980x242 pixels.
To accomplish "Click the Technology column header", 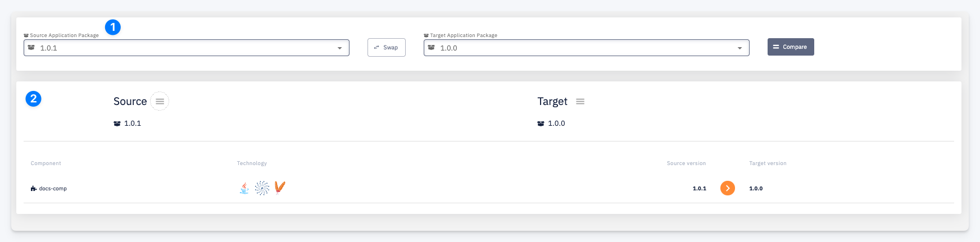I will pyautogui.click(x=252, y=163).
